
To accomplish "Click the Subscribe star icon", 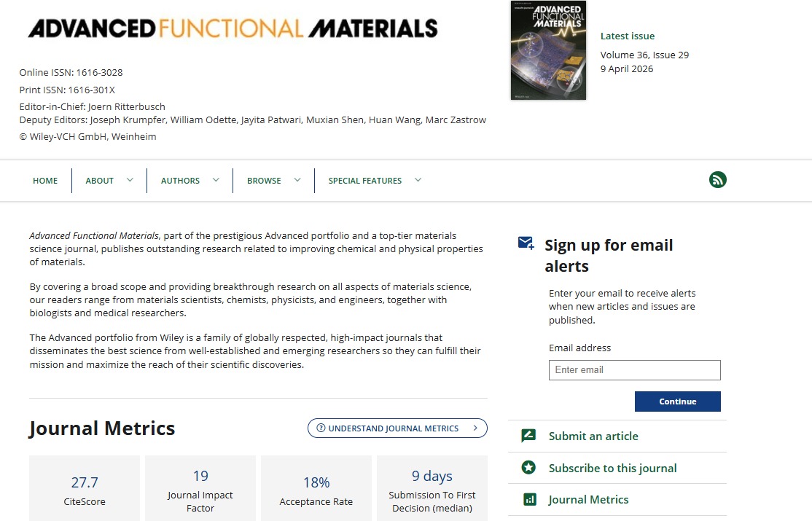I will (x=529, y=468).
